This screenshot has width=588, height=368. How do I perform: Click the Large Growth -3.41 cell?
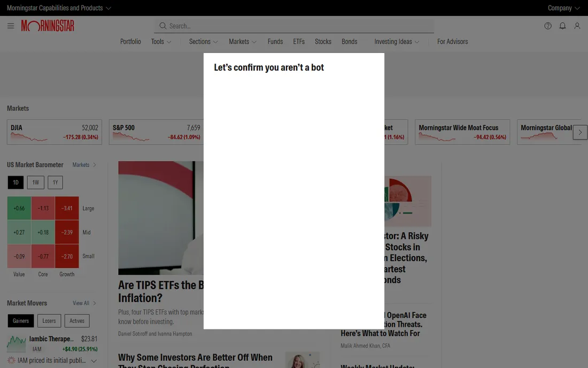(67, 208)
